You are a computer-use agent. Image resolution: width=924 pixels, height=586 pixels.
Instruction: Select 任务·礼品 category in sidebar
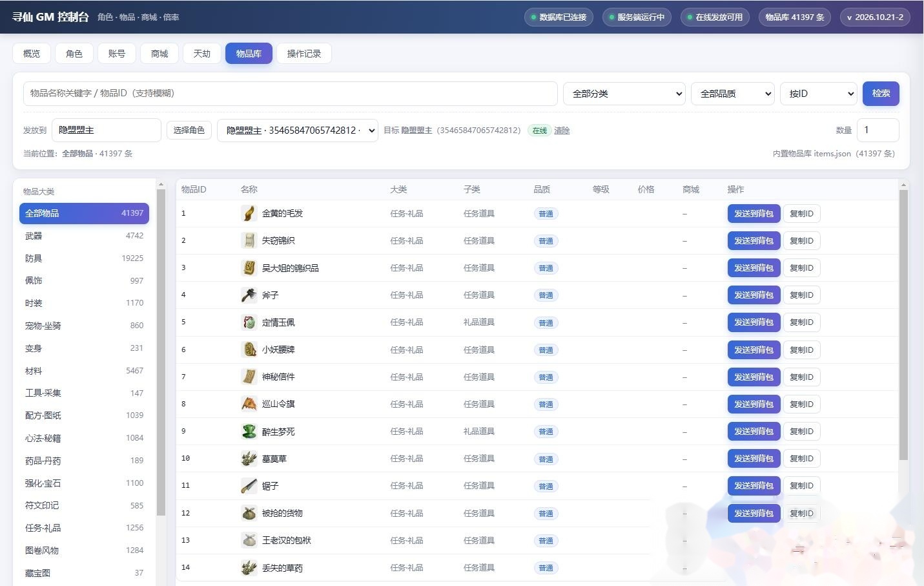click(x=84, y=528)
